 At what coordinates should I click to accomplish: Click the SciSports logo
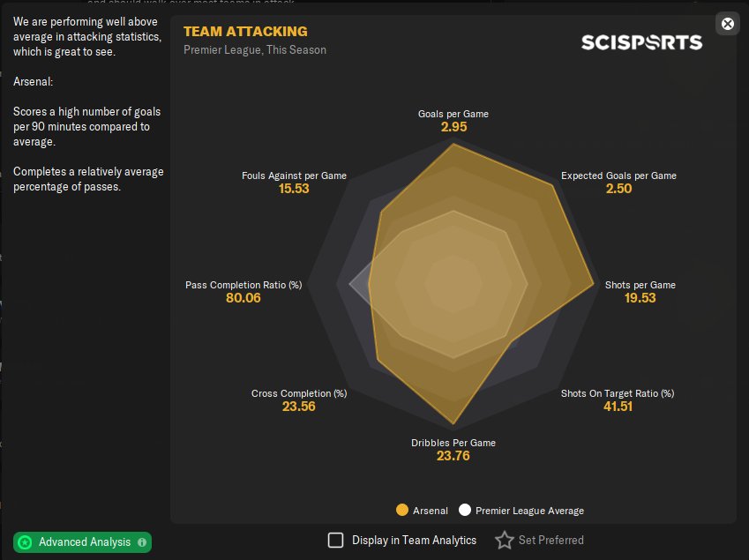coord(641,42)
